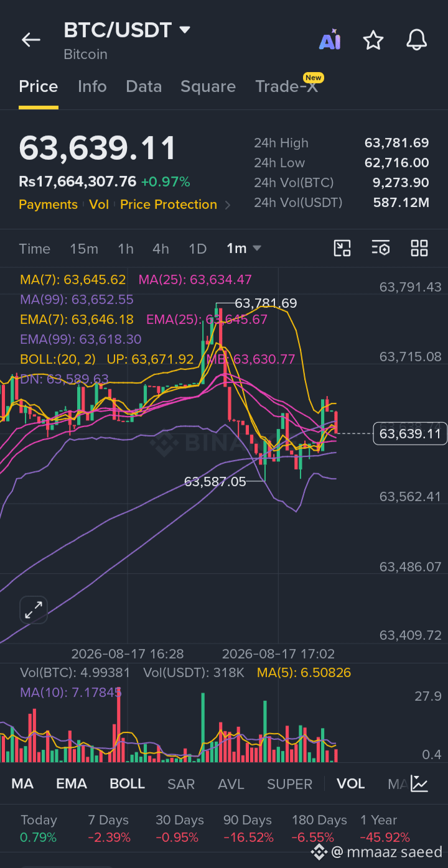Tap the EMA(99): 63,618.30 legend

pos(81,339)
